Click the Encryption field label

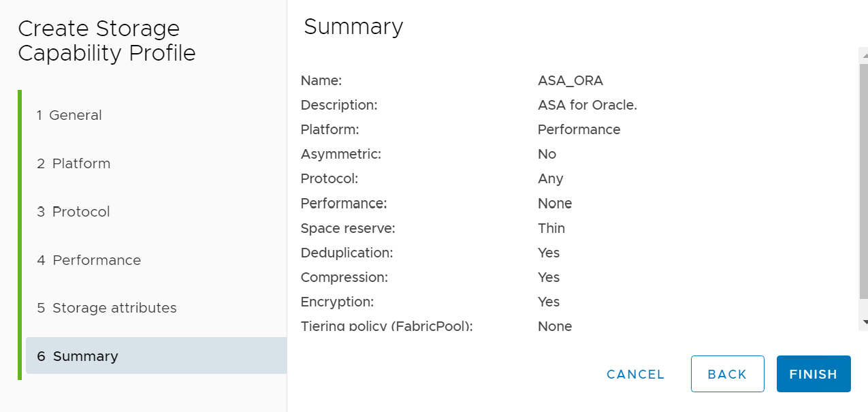click(x=337, y=302)
